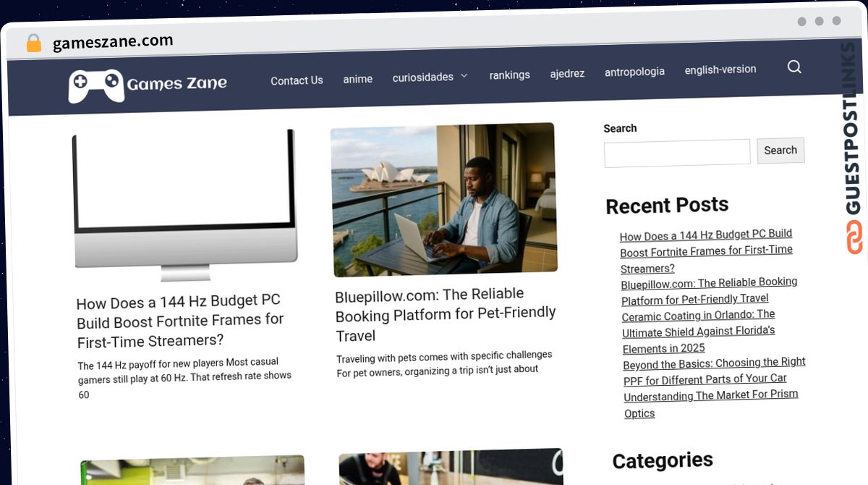Click the monitor thumbnail of first article
The image size is (868, 485).
tap(185, 206)
